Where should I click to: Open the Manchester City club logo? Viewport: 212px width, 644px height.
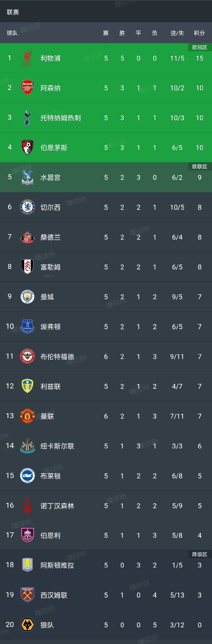tap(28, 297)
